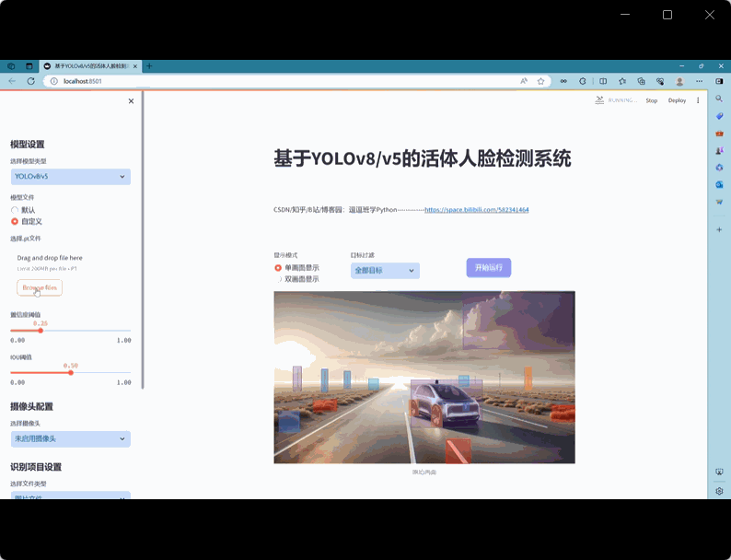Reload the page with refresh icon
The width and height of the screenshot is (731, 560).
pos(30,81)
